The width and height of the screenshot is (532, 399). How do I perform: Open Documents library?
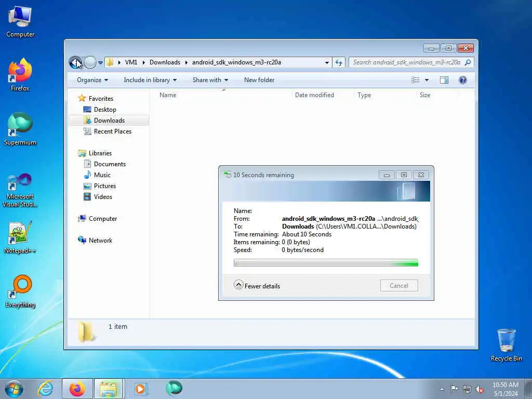click(110, 164)
